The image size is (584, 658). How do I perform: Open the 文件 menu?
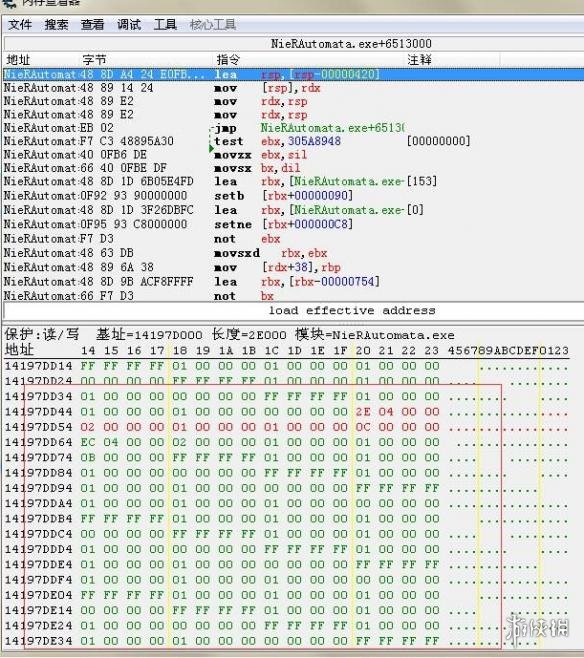[x=20, y=25]
